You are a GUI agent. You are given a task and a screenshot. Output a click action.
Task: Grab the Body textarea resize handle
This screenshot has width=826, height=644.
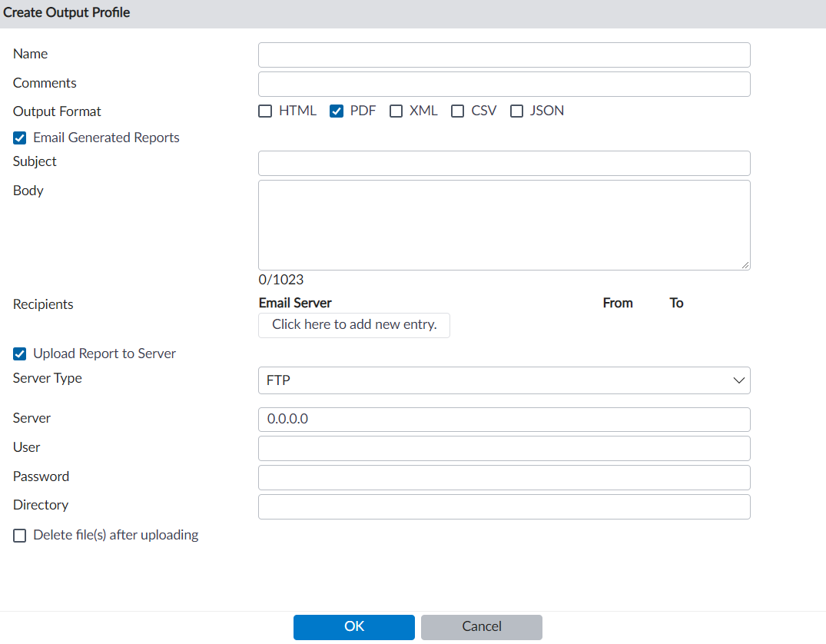(x=745, y=265)
